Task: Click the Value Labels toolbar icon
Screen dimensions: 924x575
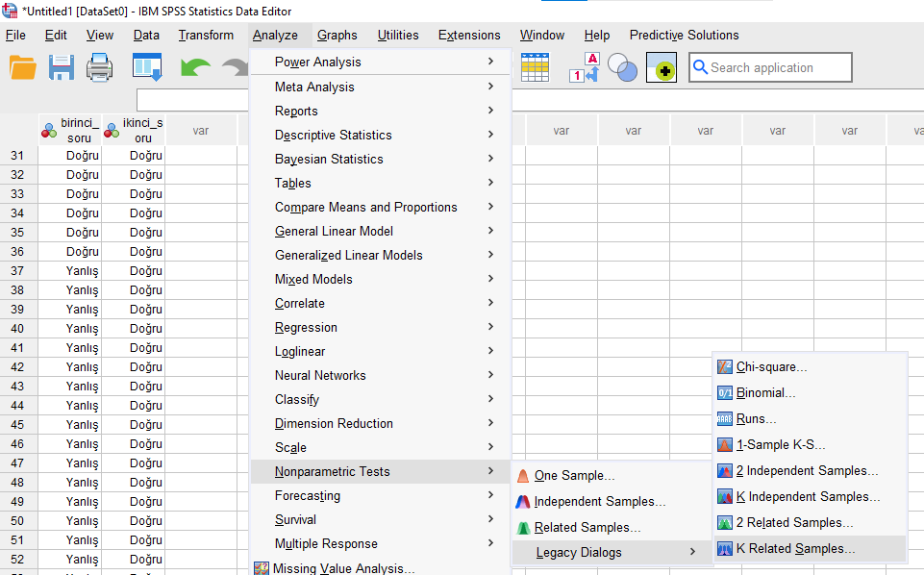Action: pos(584,68)
